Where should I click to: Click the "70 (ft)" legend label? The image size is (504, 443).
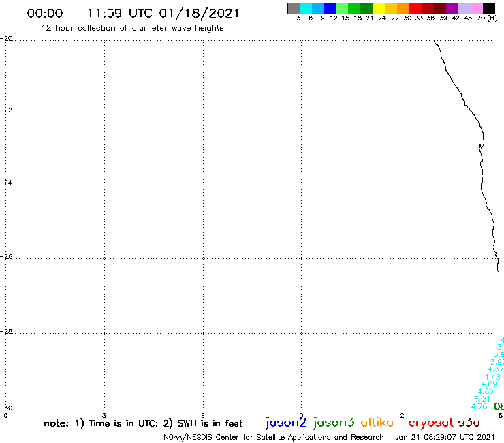[x=487, y=18]
